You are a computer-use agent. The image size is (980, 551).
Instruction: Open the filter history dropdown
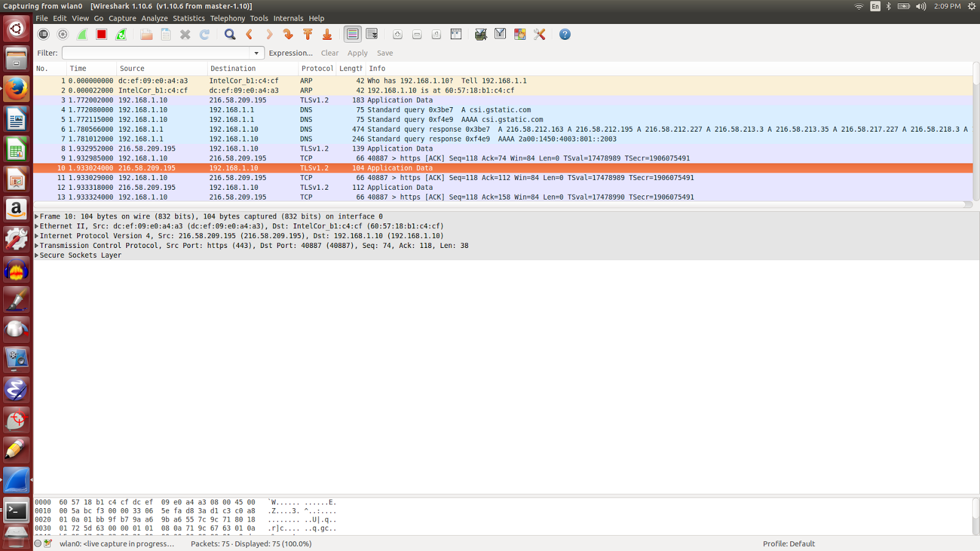point(257,53)
